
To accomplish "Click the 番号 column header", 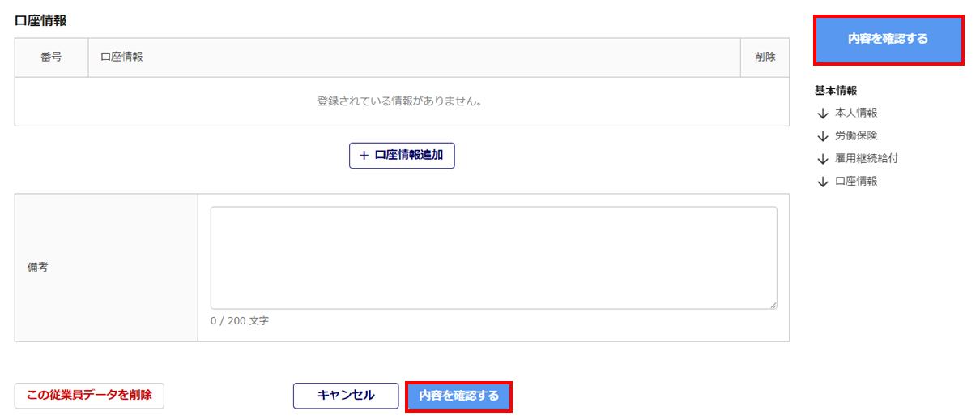I will click(x=51, y=58).
